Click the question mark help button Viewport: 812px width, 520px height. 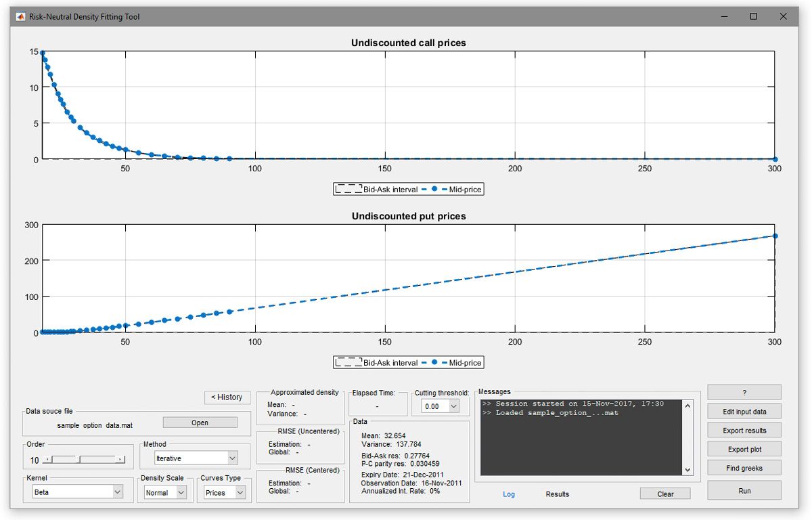point(744,391)
